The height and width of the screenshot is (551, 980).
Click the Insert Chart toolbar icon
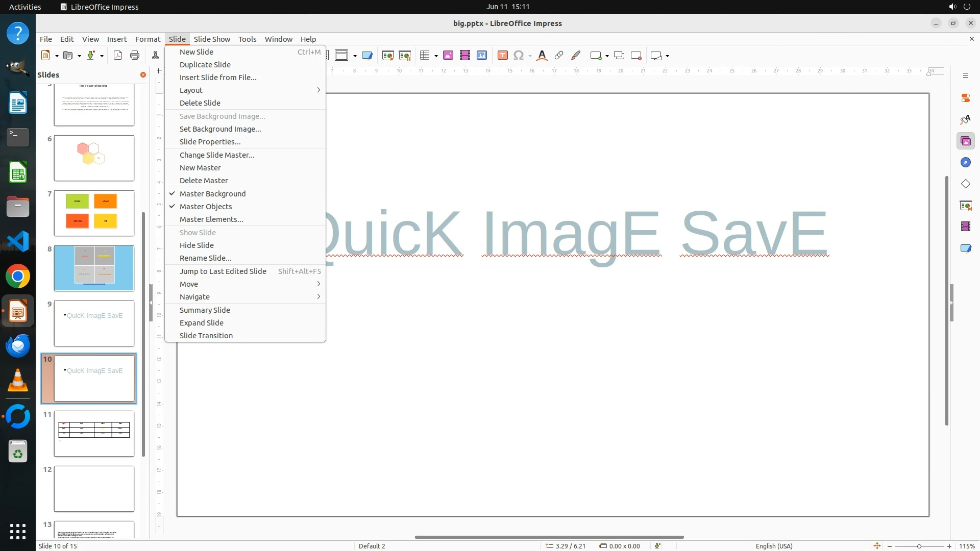[481, 56]
